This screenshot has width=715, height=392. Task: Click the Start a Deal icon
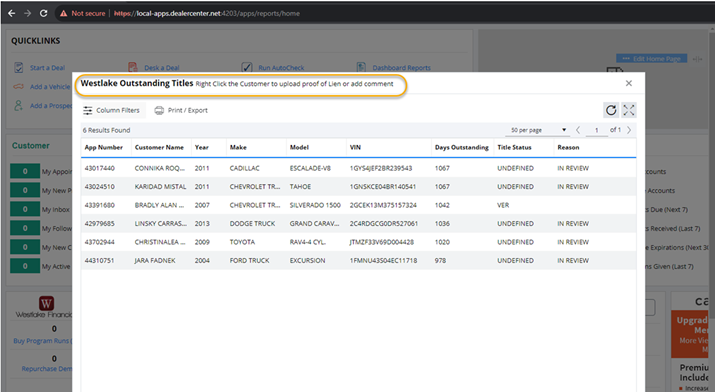[18, 67]
